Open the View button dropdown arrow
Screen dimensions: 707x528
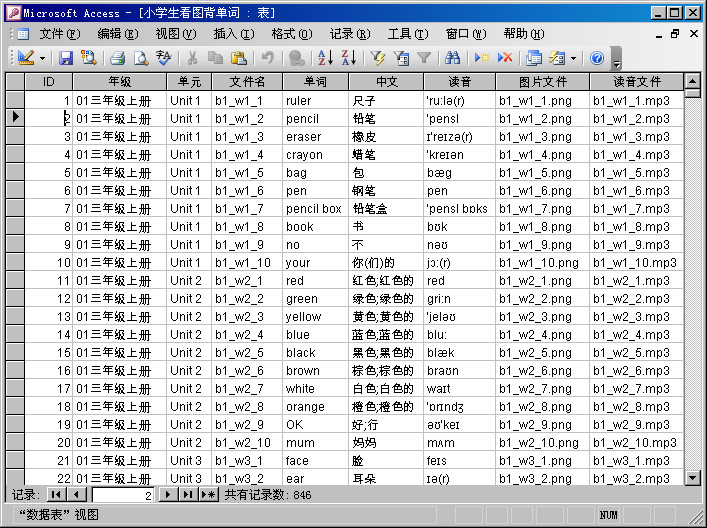(42, 58)
